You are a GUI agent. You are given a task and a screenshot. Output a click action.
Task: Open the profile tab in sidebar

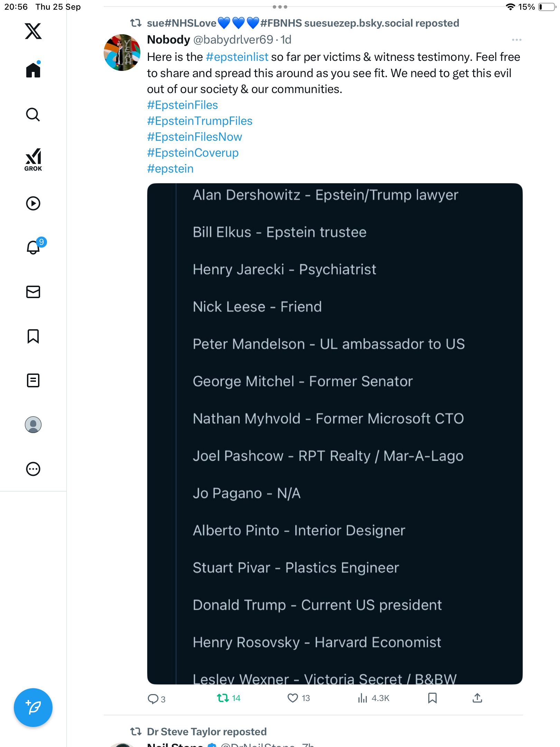click(33, 425)
